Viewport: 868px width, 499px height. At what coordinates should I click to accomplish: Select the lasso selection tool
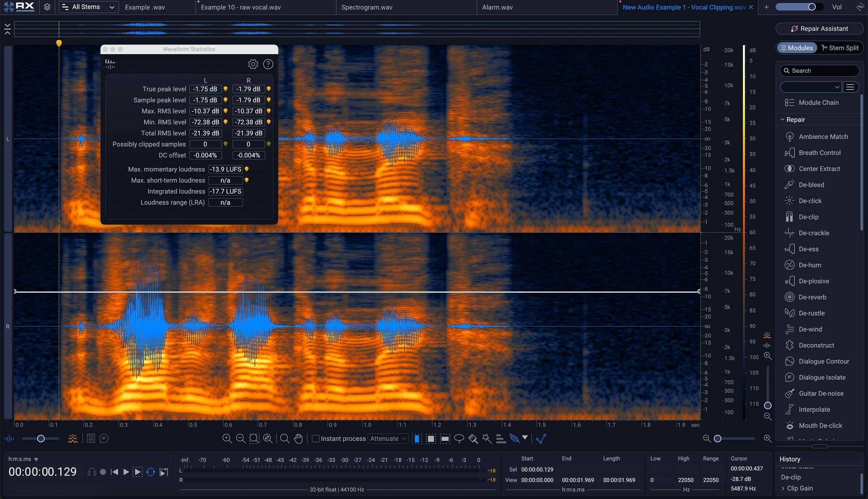tap(459, 439)
